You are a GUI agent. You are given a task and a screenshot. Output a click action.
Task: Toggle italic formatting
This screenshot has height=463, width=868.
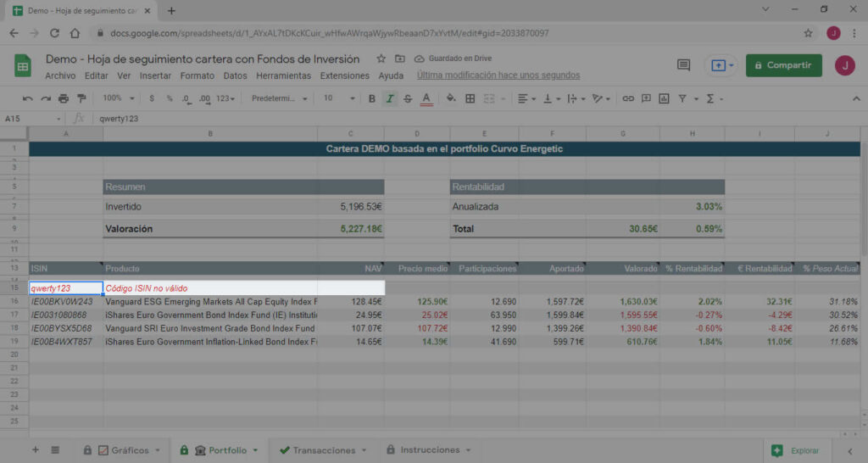[x=390, y=98]
